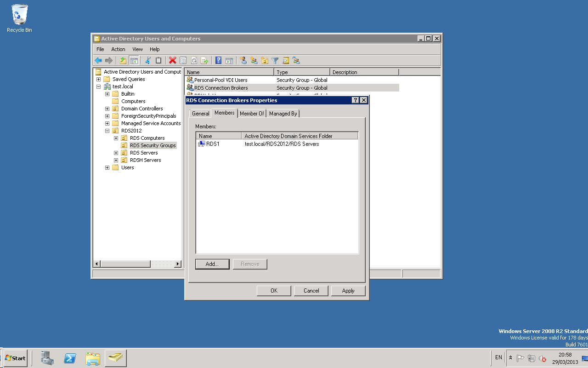Open the Action menu
This screenshot has height=368, width=588.
(x=118, y=49)
